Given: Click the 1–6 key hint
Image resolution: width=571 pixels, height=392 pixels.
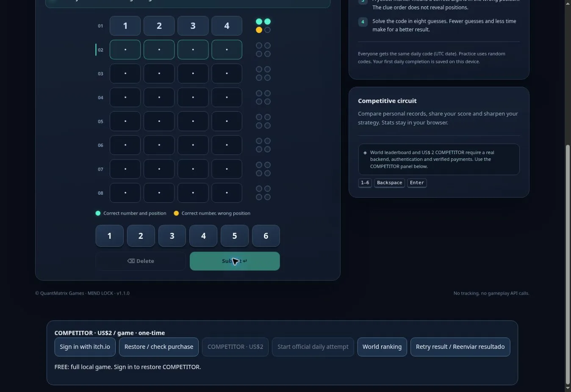Looking at the screenshot, I should tap(365, 183).
